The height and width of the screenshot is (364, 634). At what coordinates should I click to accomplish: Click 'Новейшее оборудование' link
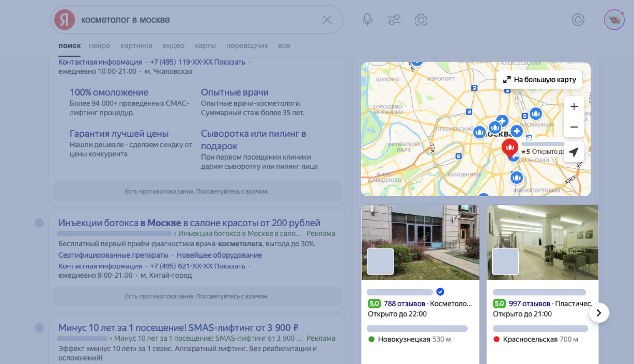pyautogui.click(x=219, y=255)
